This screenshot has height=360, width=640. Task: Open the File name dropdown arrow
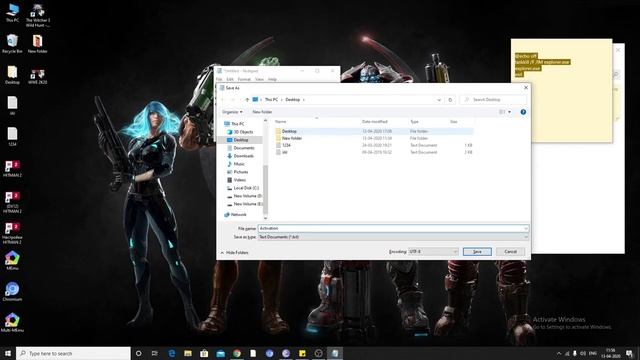click(526, 229)
